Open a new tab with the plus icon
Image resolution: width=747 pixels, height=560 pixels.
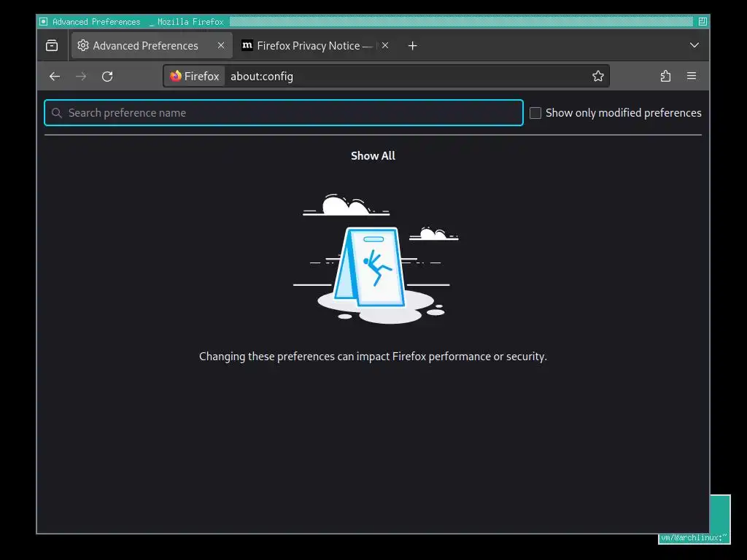coord(413,46)
